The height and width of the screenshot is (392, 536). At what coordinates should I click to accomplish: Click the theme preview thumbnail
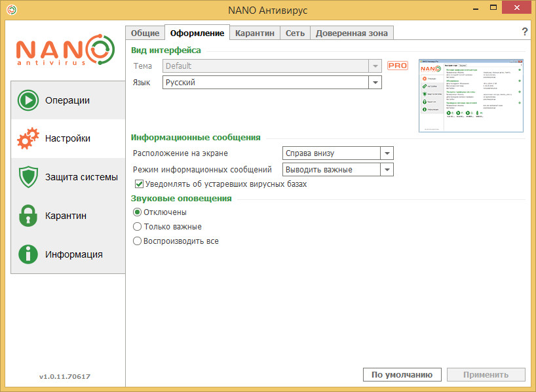(x=471, y=96)
